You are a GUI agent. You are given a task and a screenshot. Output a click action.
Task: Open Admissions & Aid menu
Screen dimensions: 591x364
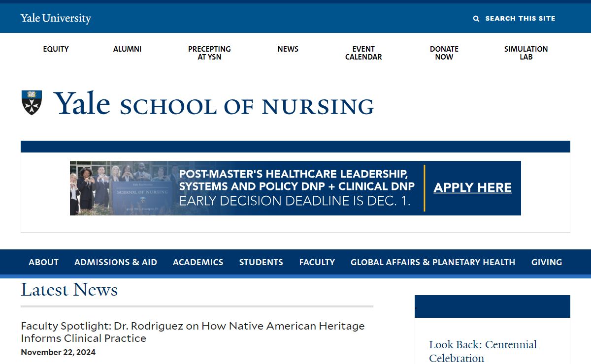tap(116, 262)
